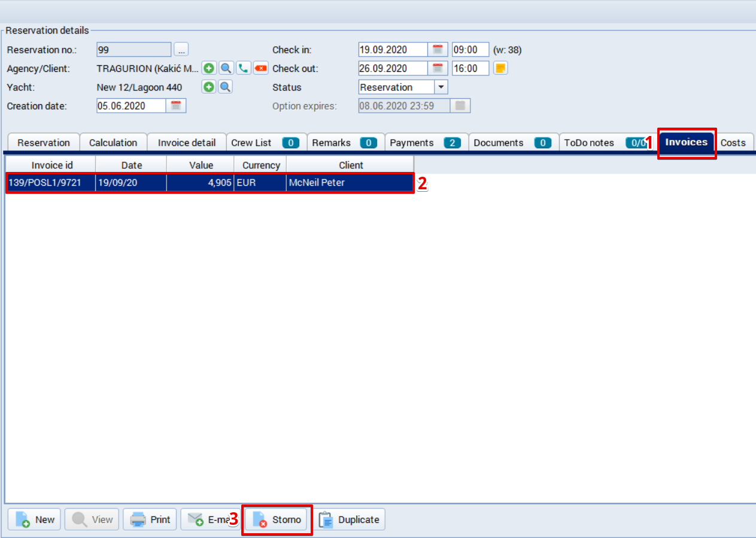Focus the Reservation no. field showing 99
The width and height of the screenshot is (756, 538).
click(134, 50)
